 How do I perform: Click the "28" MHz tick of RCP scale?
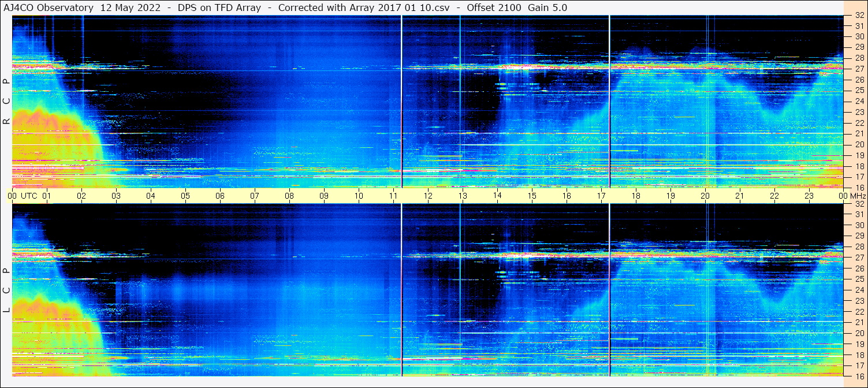click(859, 58)
